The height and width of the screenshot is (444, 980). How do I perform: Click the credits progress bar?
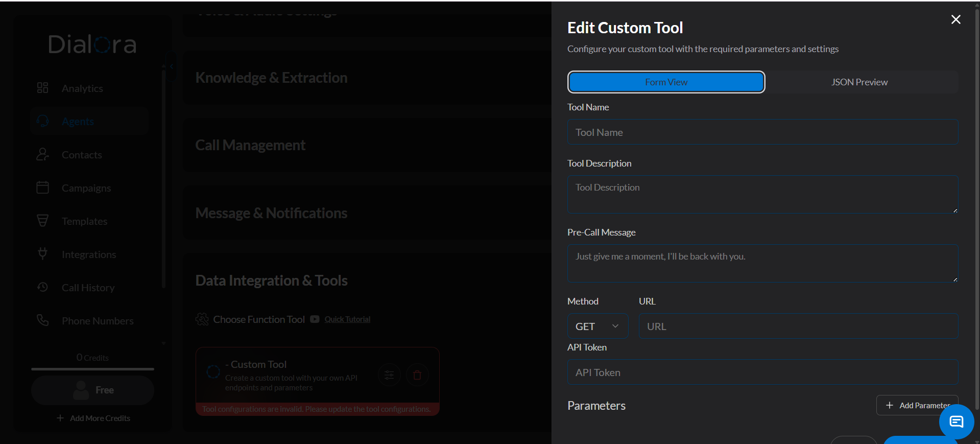tap(92, 369)
